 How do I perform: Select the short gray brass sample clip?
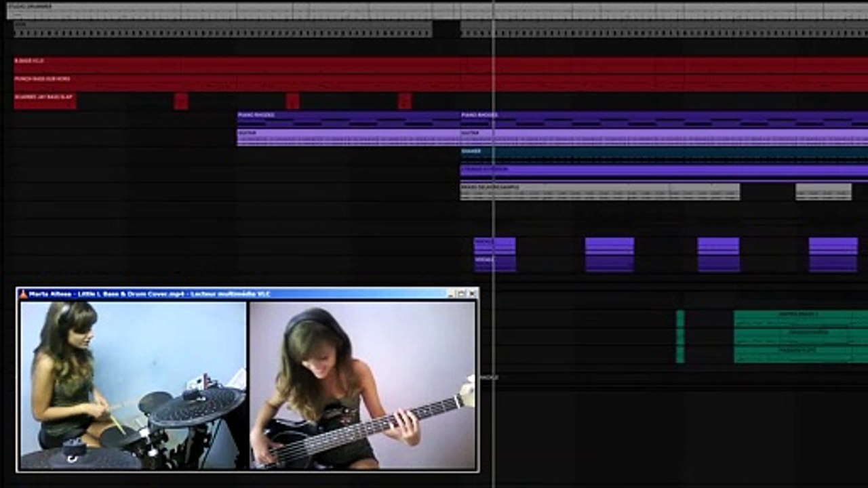coord(823,191)
